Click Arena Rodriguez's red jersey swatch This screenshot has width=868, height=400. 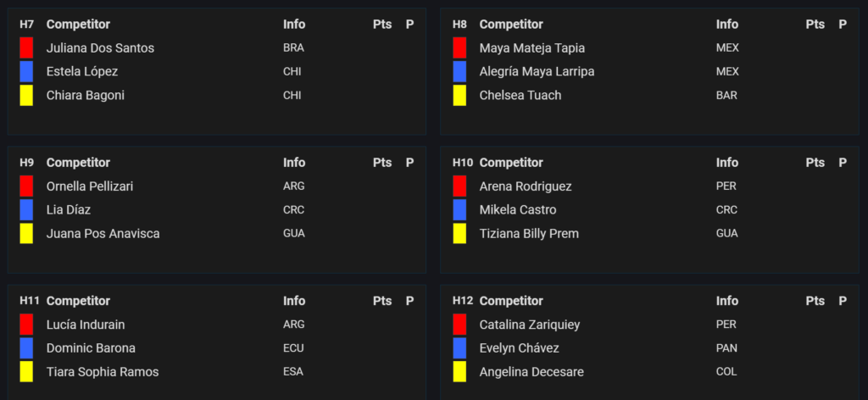tap(459, 186)
